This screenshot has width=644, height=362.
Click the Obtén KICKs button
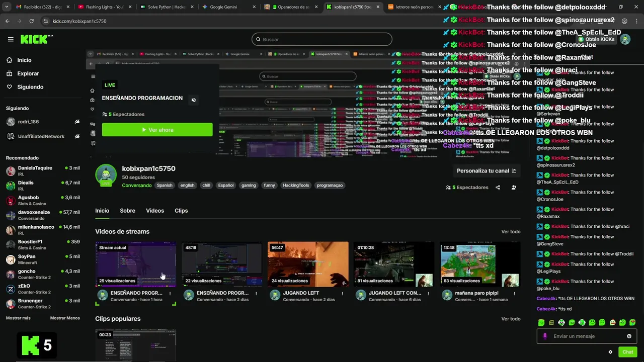597,39
